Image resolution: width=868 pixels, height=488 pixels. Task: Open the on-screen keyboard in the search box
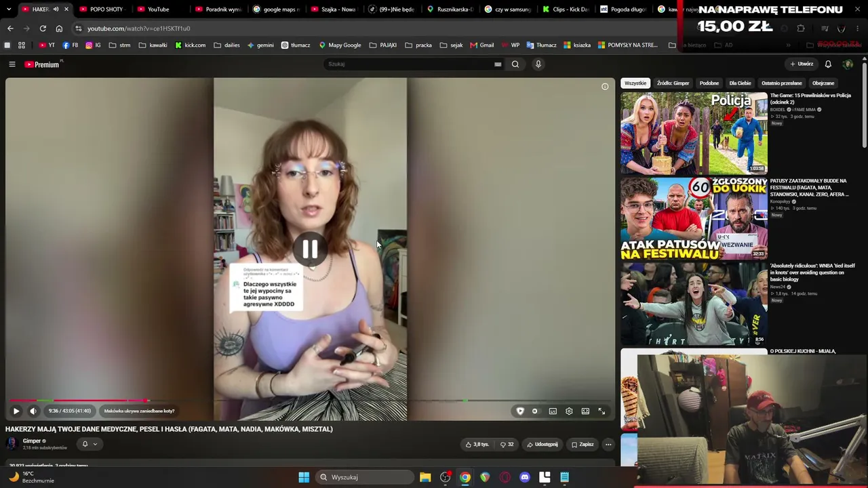pyautogui.click(x=498, y=64)
